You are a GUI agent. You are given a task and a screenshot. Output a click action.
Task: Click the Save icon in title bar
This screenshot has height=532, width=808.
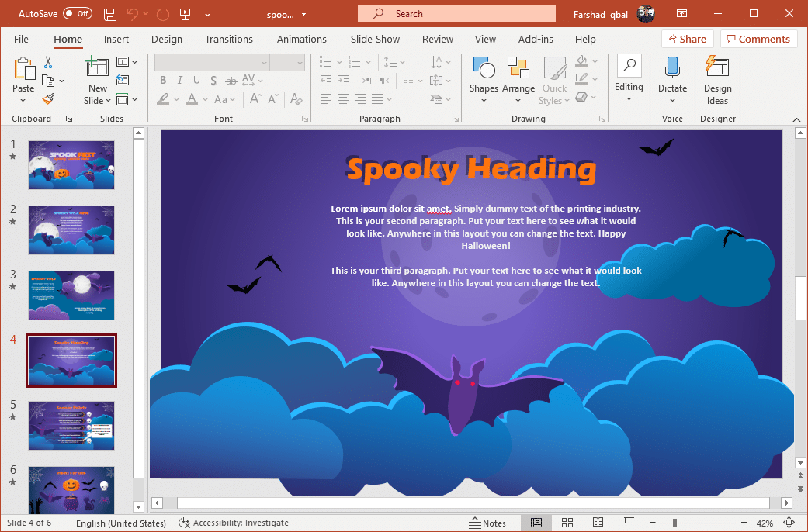110,14
